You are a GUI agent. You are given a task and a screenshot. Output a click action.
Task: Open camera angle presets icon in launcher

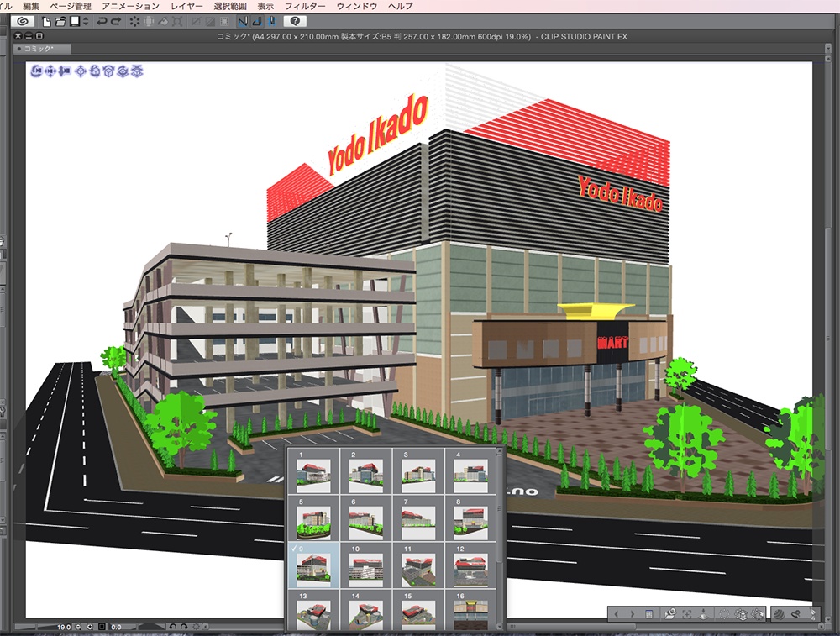pos(669,614)
